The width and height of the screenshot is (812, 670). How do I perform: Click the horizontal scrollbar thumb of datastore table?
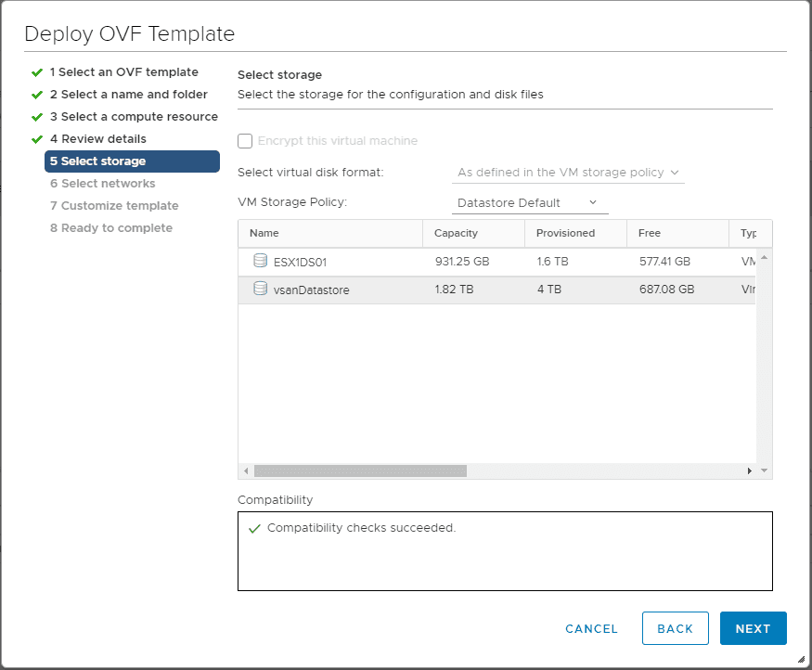360,471
